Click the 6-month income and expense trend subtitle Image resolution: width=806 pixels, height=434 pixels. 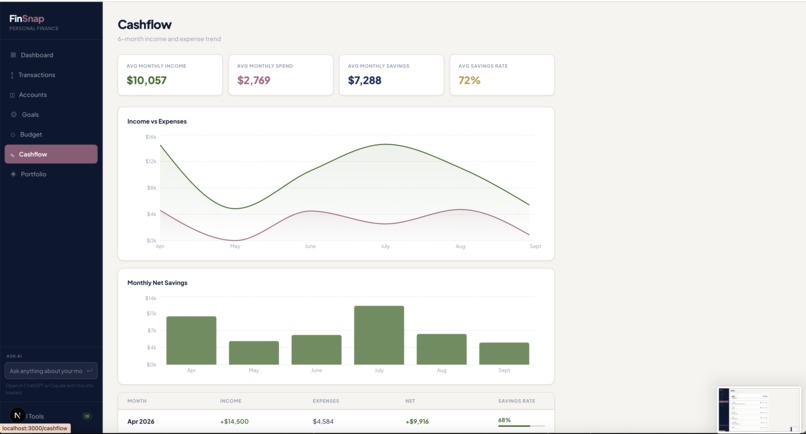(x=169, y=39)
